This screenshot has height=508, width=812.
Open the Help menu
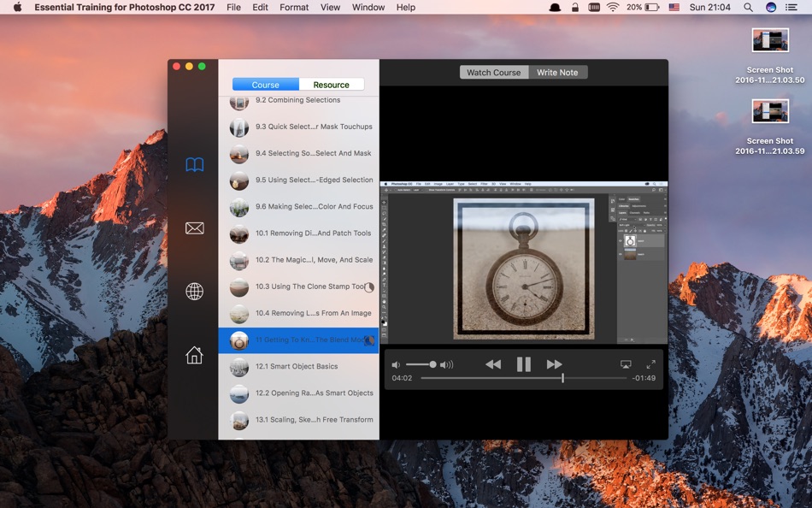(406, 7)
